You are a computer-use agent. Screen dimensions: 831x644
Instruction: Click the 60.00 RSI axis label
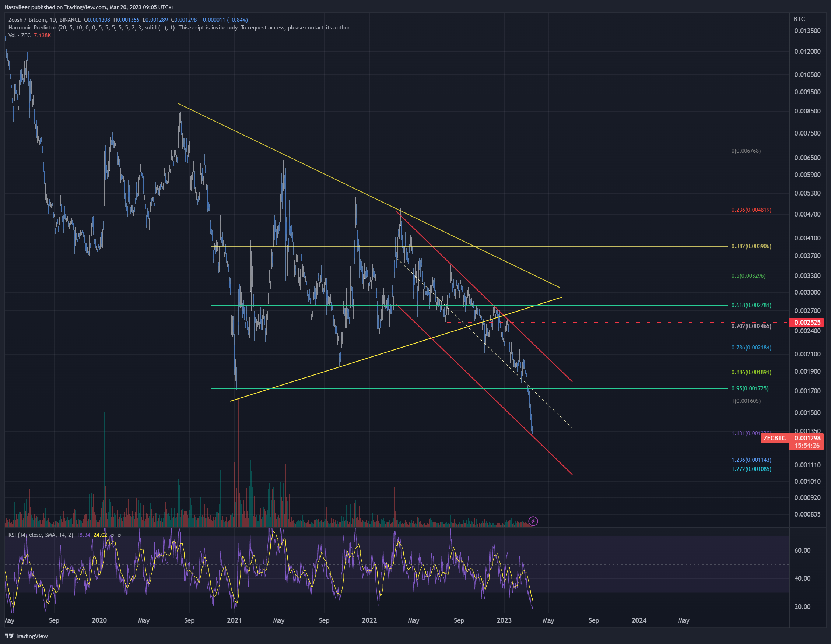point(803,551)
